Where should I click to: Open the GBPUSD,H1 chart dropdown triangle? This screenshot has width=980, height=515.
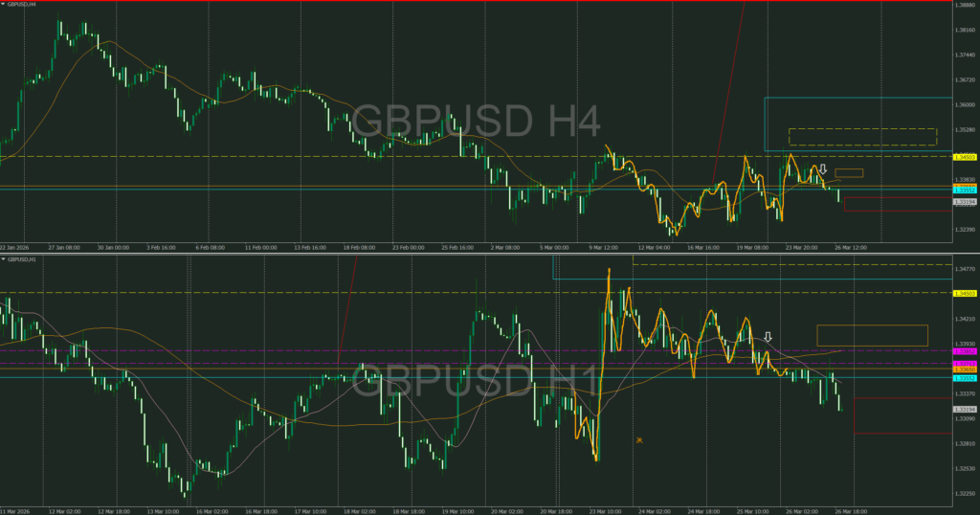pos(3,258)
